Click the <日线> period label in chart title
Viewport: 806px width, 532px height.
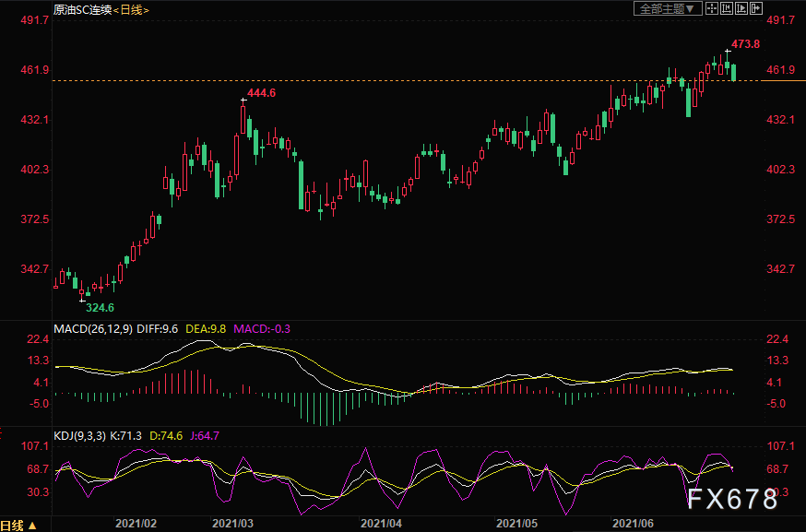pos(131,9)
